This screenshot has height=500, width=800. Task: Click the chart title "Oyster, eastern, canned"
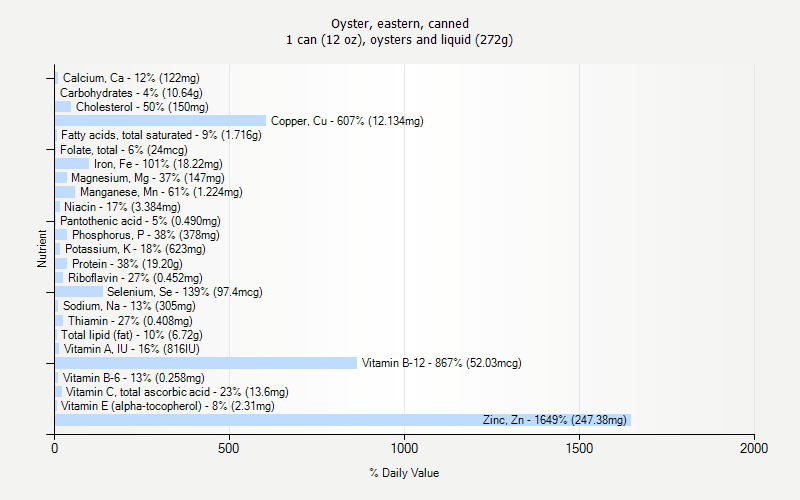[400, 23]
